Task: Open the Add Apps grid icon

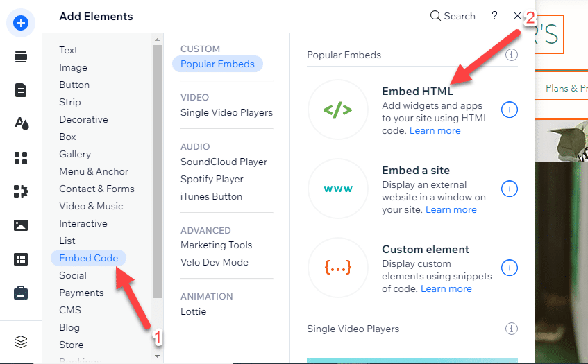Action: pos(21,158)
